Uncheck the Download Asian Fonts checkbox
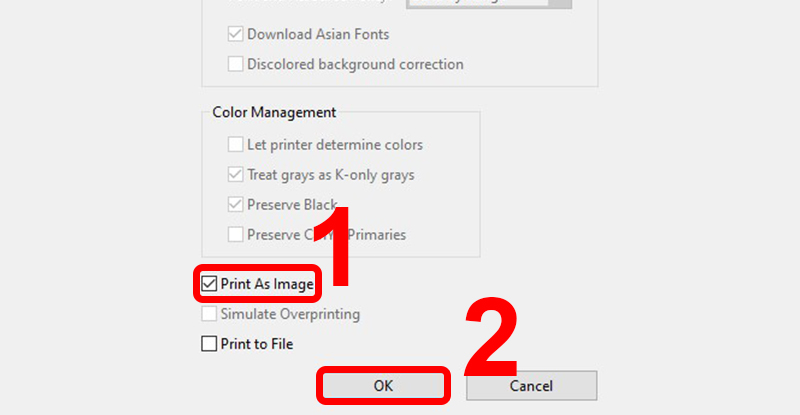 click(x=235, y=34)
